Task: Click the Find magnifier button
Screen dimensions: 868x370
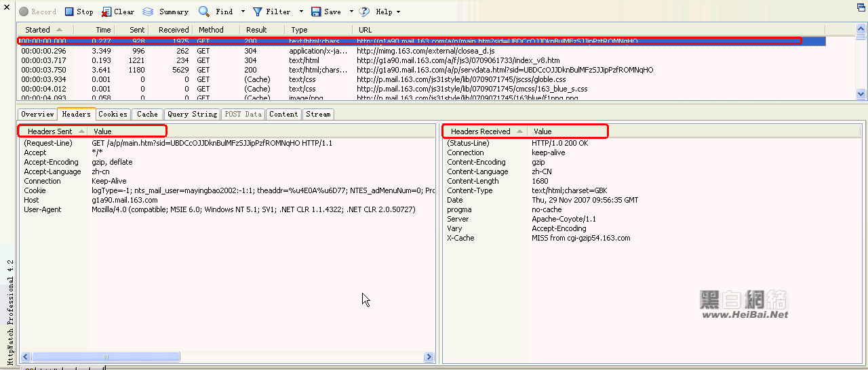Action: 216,12
